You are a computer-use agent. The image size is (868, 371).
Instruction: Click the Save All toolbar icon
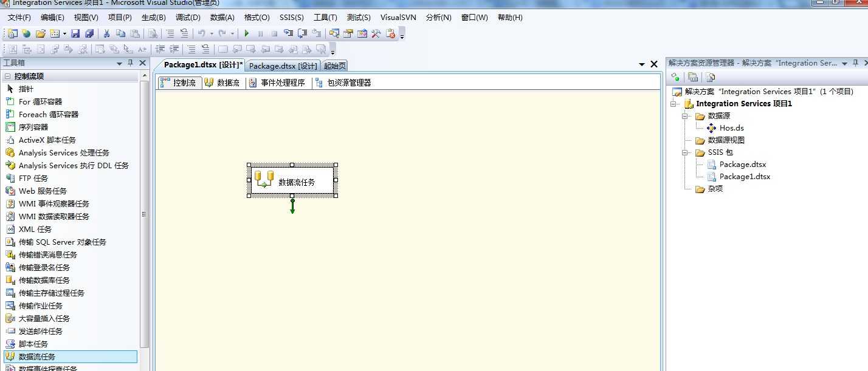[89, 33]
